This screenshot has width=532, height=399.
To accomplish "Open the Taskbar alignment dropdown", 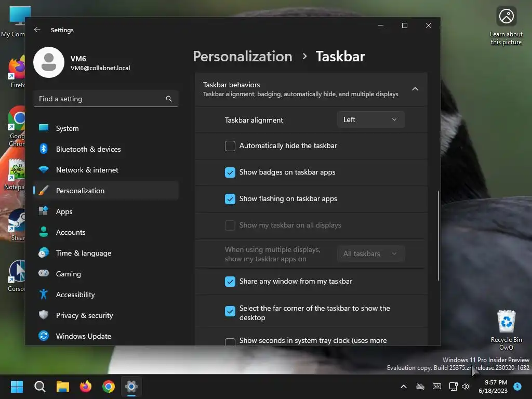I will 370,119.
